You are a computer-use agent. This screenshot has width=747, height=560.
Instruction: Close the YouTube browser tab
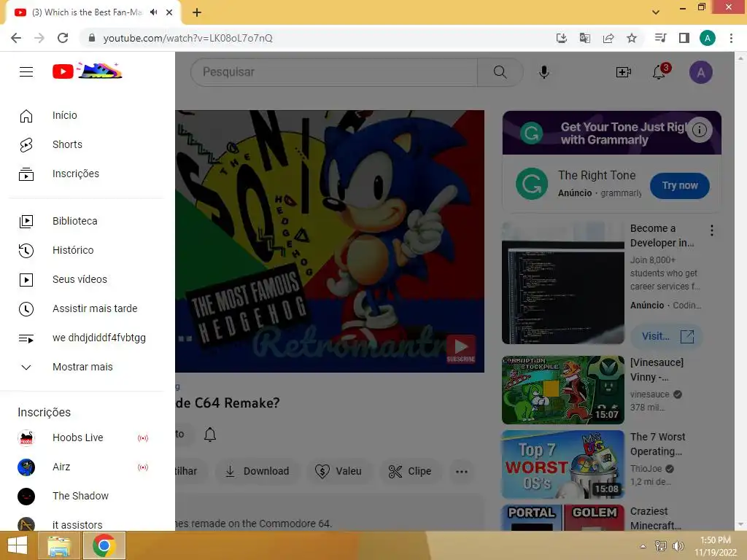(x=169, y=12)
